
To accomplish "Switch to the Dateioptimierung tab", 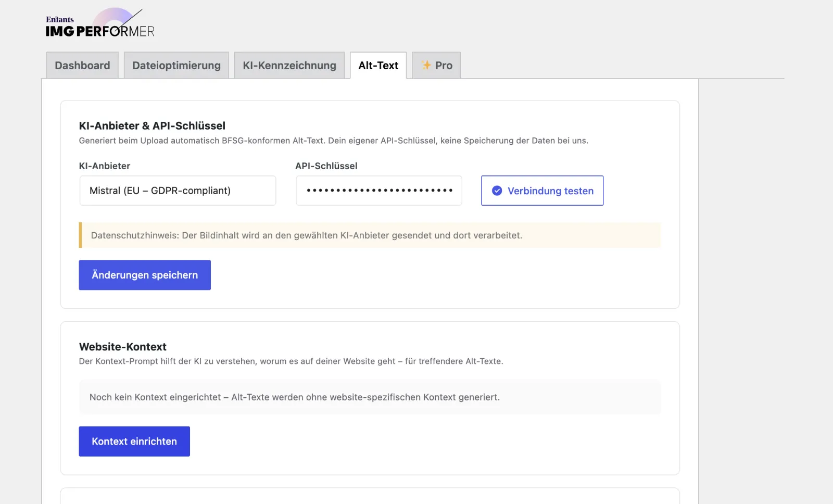I will [176, 65].
